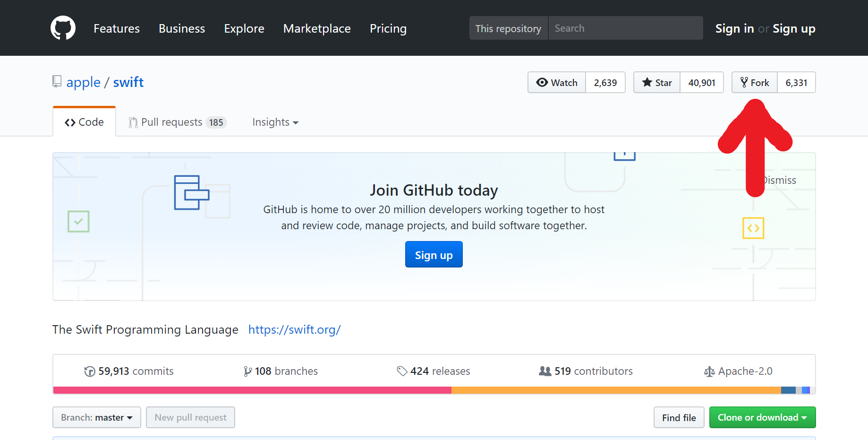Image resolution: width=868 pixels, height=440 pixels.
Task: Click the green Sign up button
Action: (434, 254)
